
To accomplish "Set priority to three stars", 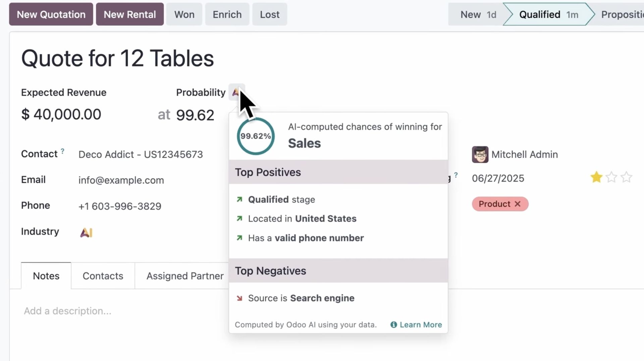I will click(626, 177).
